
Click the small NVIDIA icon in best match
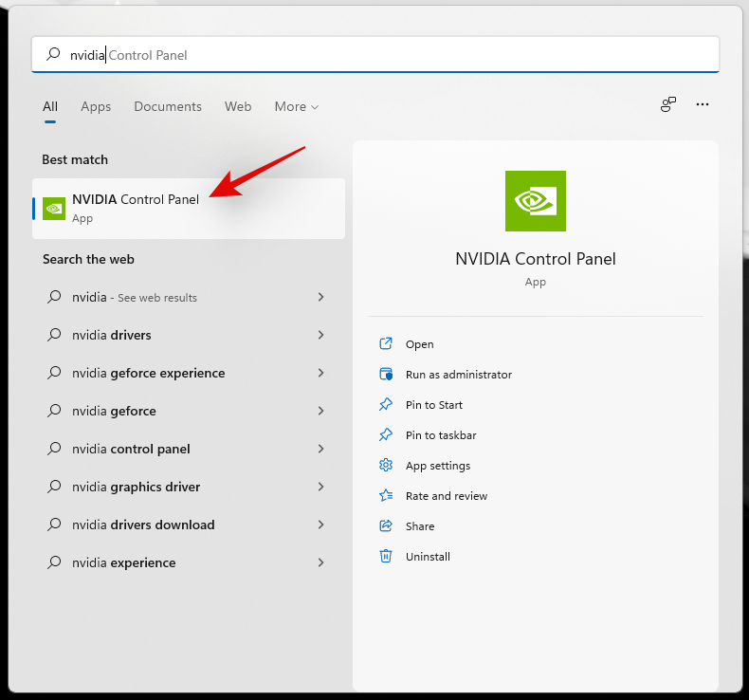pyautogui.click(x=54, y=209)
